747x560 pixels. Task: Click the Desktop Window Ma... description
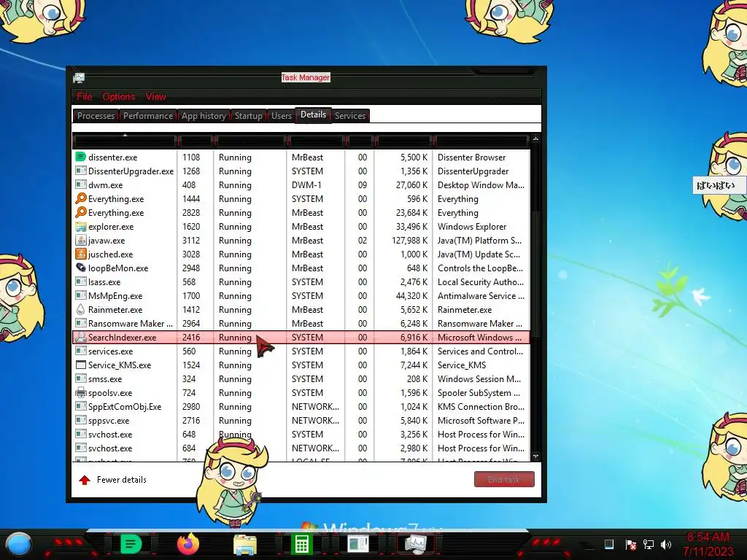pos(481,184)
